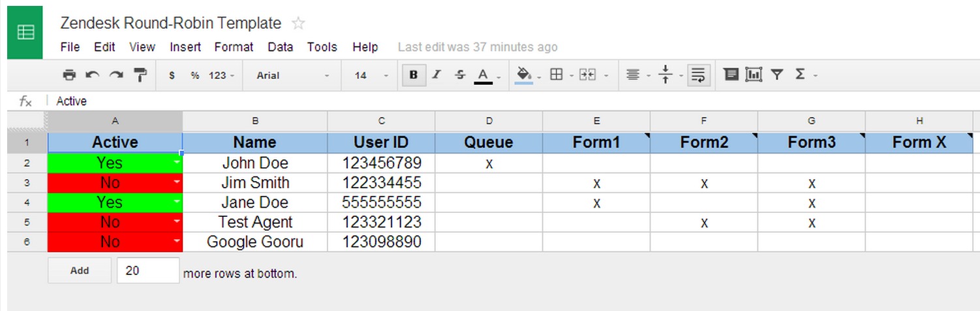
Task: Select column A header
Action: click(115, 120)
